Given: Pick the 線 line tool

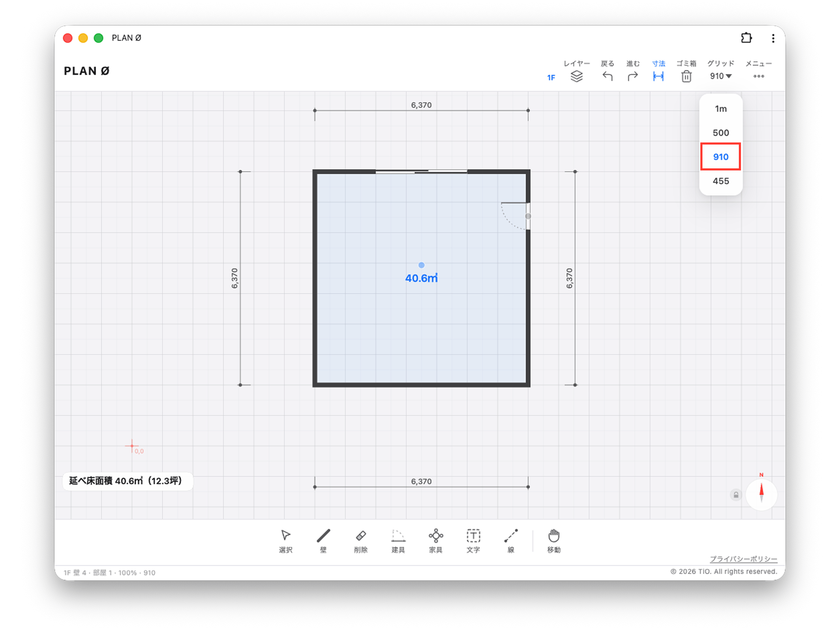Looking at the screenshot, I should (x=511, y=541).
